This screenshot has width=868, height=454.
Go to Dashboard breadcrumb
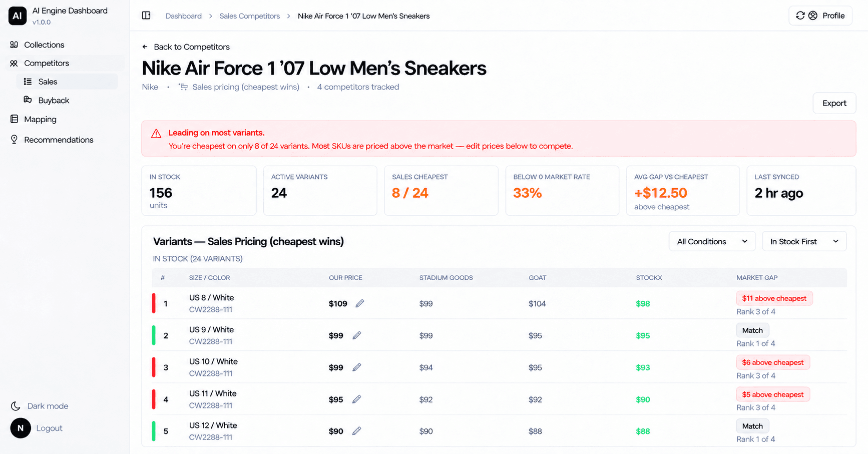[184, 16]
